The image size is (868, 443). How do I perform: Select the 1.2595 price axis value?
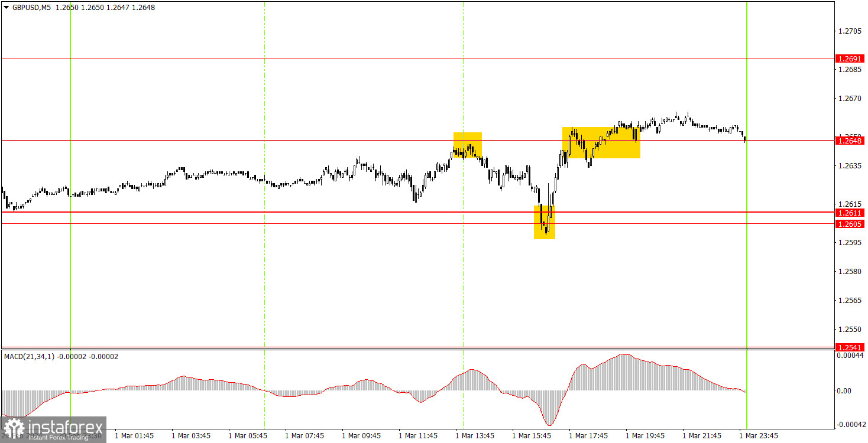click(851, 243)
